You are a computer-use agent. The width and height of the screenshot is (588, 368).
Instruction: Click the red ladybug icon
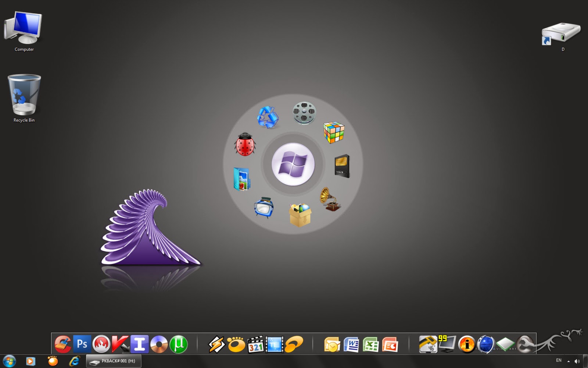pos(245,144)
